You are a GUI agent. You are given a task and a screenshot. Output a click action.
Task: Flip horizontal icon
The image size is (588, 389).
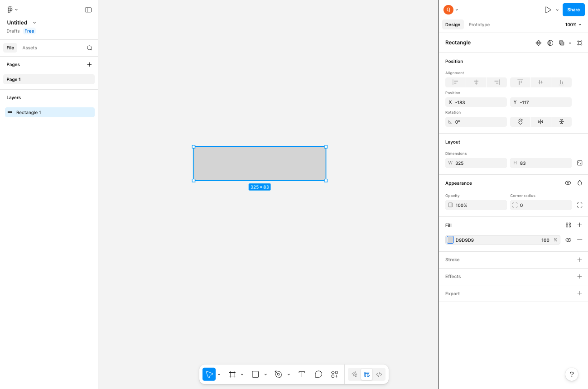point(541,122)
